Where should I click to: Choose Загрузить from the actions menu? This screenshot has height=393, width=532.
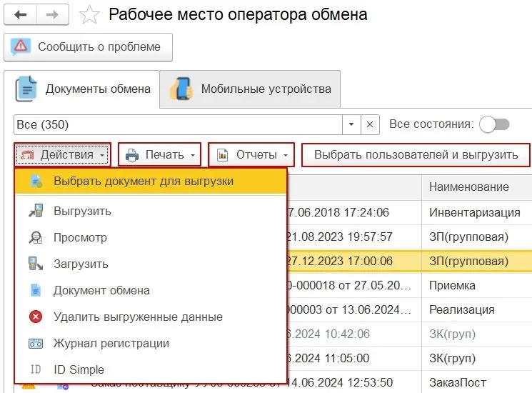tap(81, 264)
